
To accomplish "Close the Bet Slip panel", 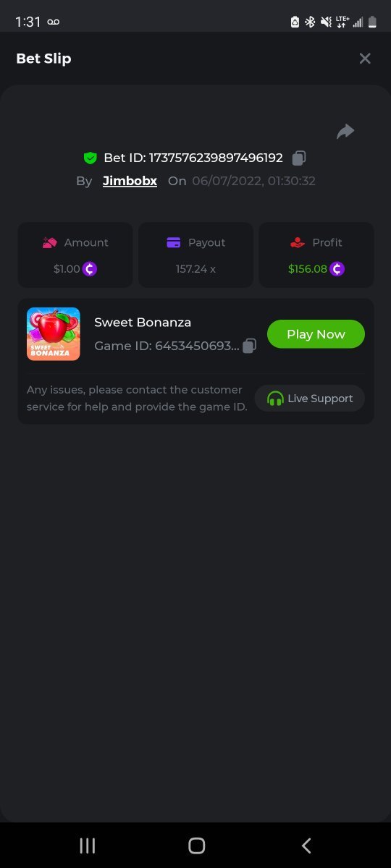I will [x=365, y=59].
